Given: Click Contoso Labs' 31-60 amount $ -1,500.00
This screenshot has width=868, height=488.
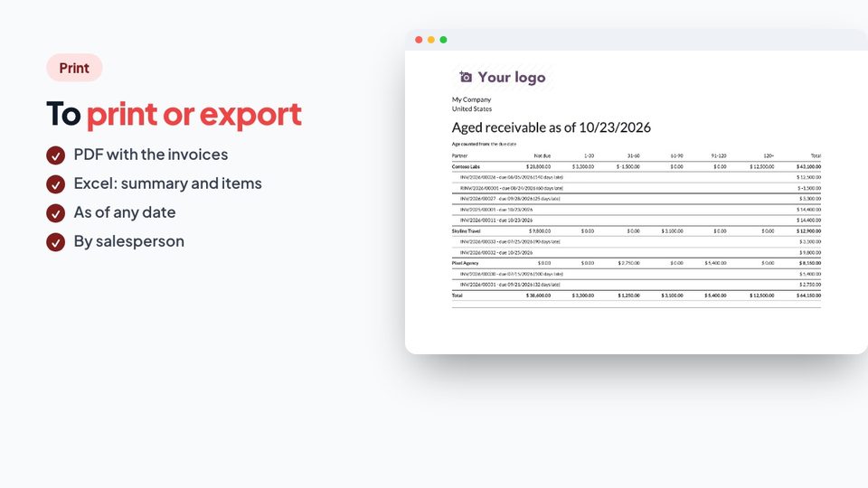Looking at the screenshot, I should click(627, 166).
